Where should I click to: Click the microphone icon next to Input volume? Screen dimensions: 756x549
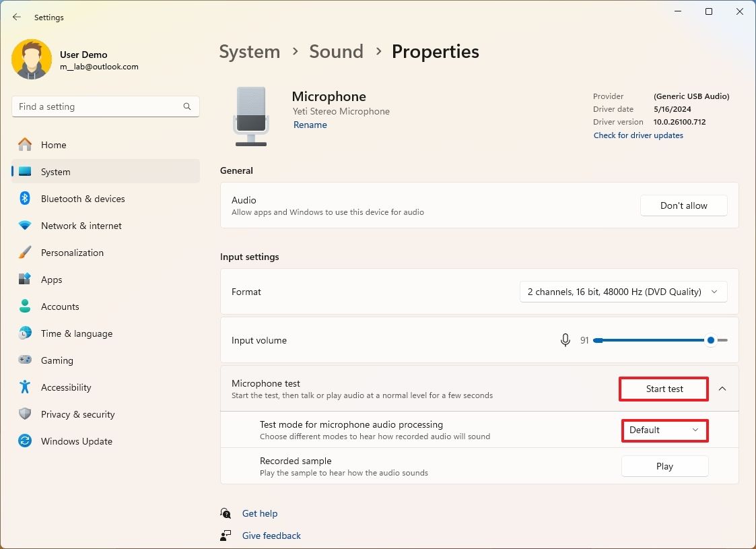(x=565, y=340)
